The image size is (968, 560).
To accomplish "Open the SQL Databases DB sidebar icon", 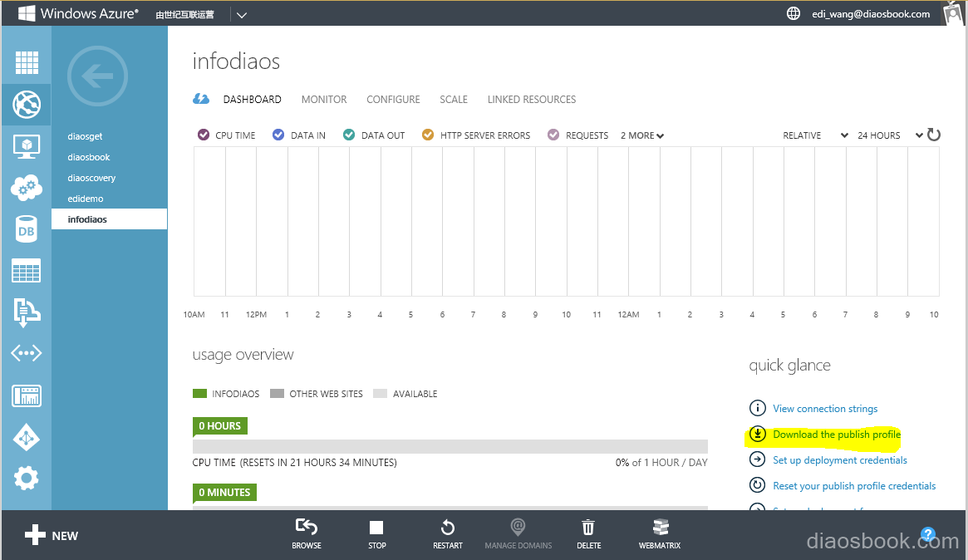I will click(27, 230).
